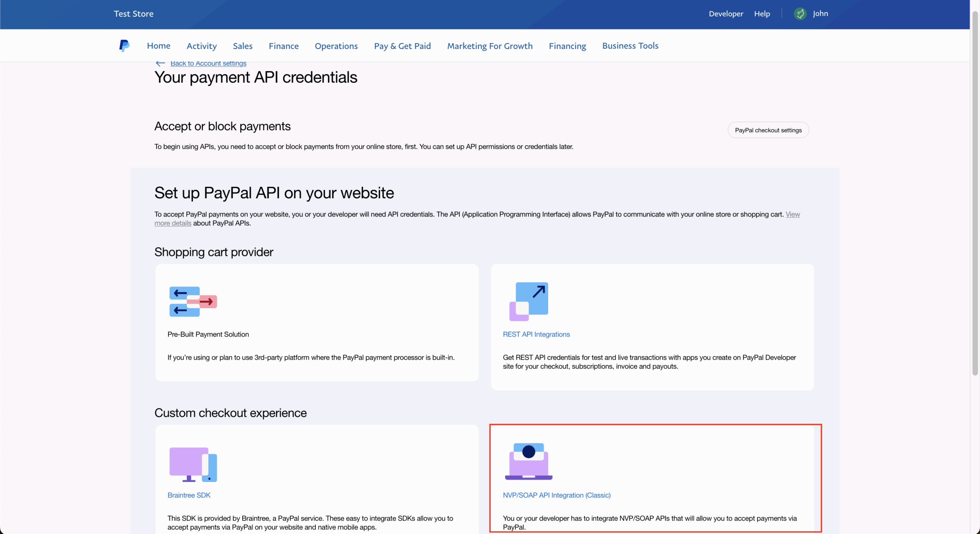This screenshot has height=534, width=980.
Task: Switch to the Activity tab
Action: (201, 46)
